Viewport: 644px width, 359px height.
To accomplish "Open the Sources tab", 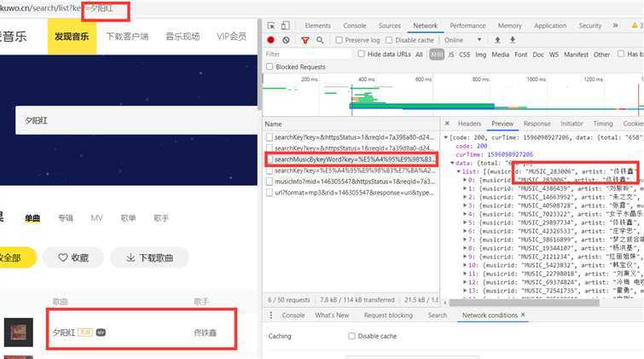I will pyautogui.click(x=389, y=26).
